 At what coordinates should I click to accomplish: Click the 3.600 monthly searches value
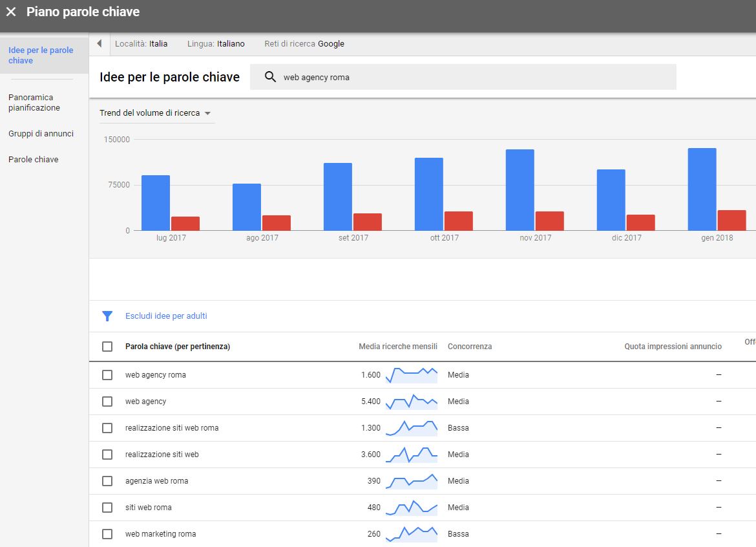371,455
